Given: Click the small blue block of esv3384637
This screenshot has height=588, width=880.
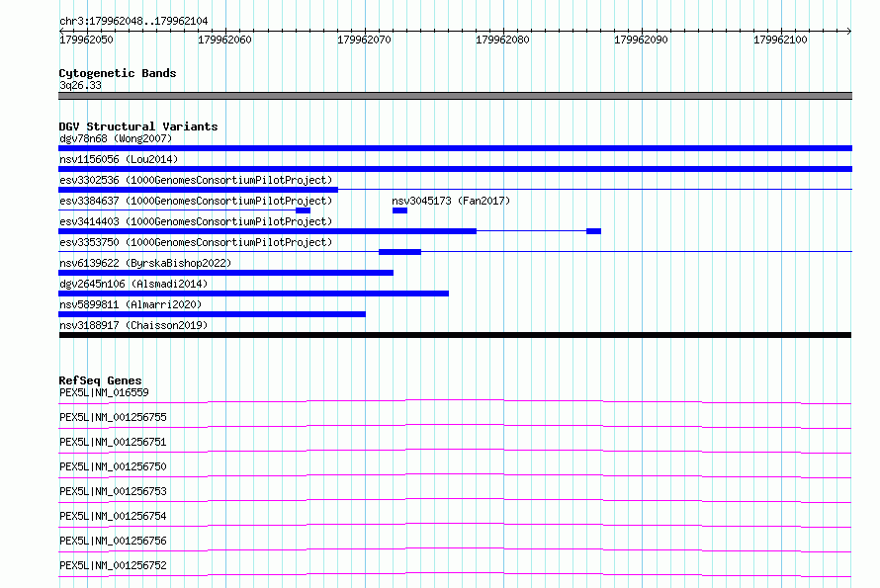Looking at the screenshot, I should point(304,210).
